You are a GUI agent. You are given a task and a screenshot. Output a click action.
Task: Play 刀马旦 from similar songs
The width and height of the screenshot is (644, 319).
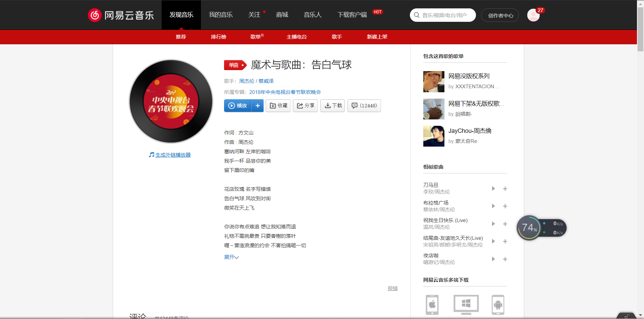tap(493, 189)
